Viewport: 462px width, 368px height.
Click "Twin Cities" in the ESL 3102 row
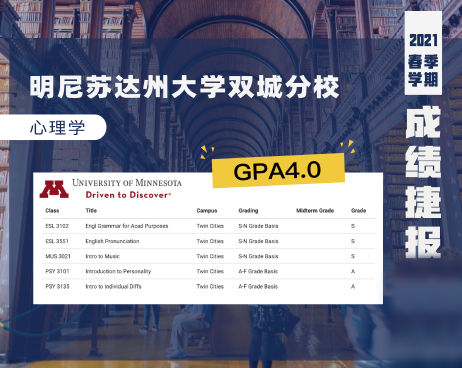210,226
